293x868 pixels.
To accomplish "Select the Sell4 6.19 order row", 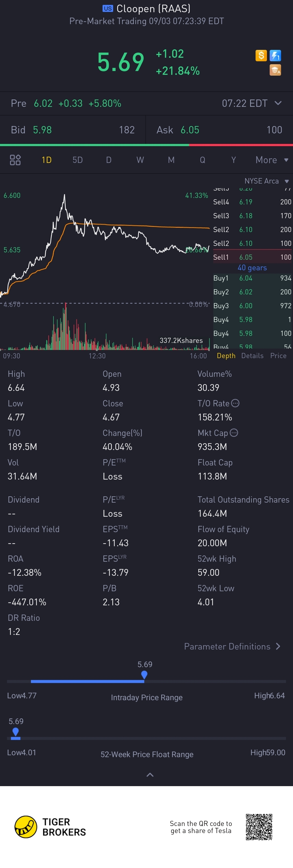I will point(252,202).
